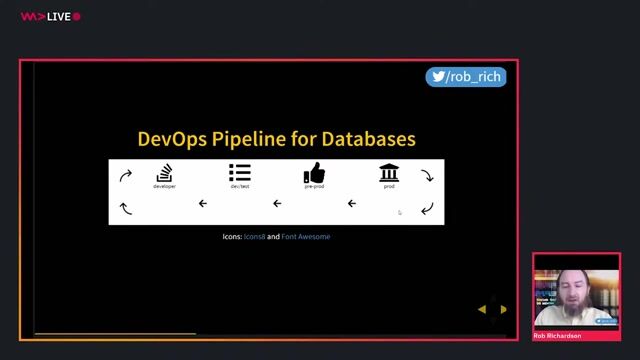Click the red LIVE indicator dot

click(x=77, y=17)
